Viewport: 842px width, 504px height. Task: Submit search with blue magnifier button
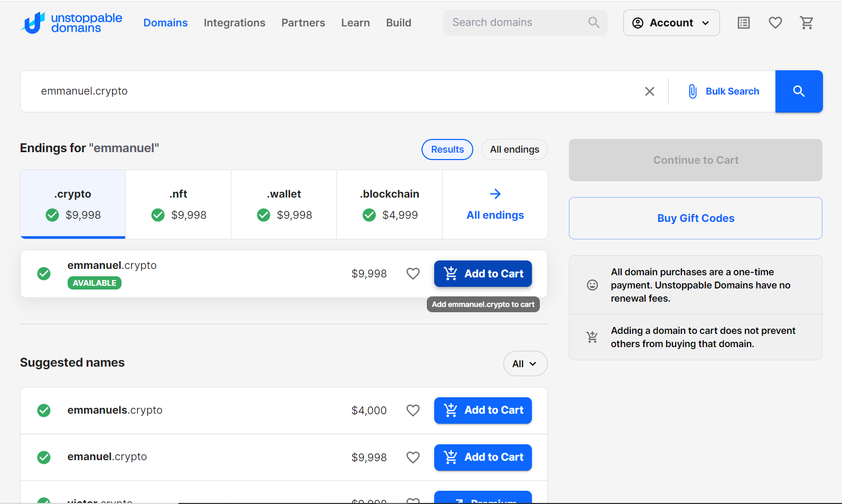[799, 91]
